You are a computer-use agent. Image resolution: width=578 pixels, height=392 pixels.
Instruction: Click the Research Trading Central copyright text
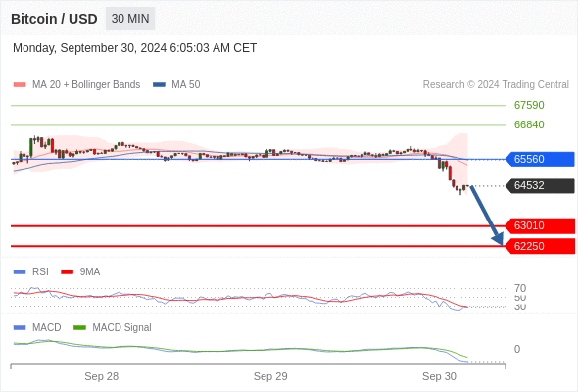[496, 85]
